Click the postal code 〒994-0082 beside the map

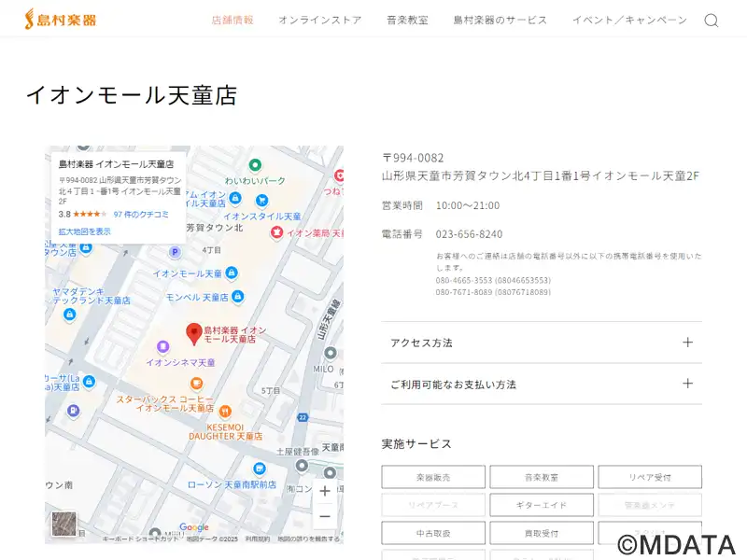413,158
